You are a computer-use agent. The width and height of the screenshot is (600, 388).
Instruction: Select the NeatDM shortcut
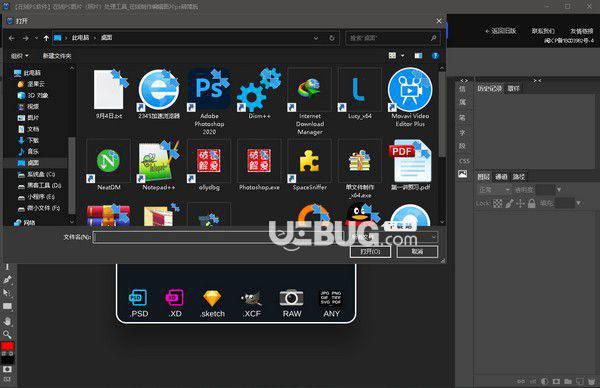tap(109, 165)
